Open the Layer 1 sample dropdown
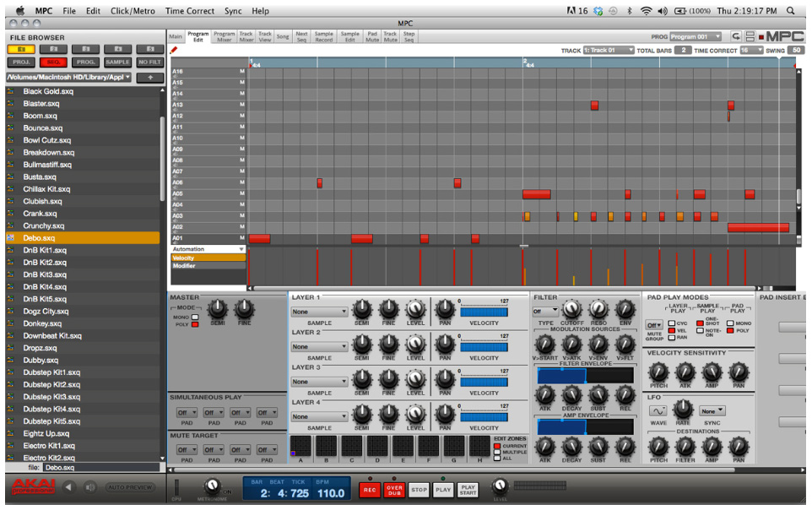The height and width of the screenshot is (510, 812). pyautogui.click(x=319, y=312)
